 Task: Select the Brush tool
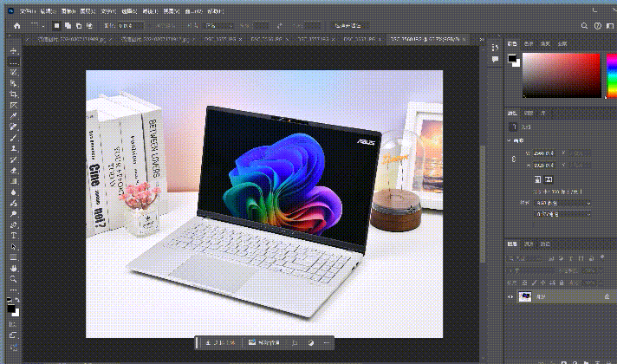13,138
